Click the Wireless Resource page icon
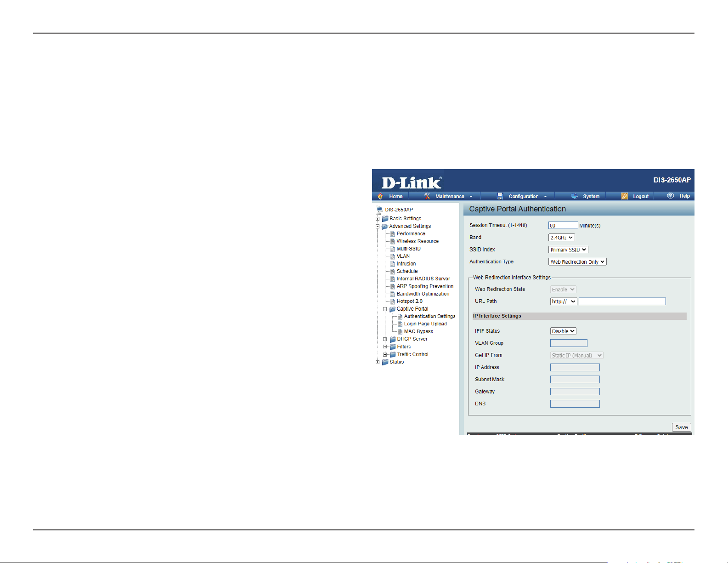Viewport: 728px width, 563px height. pos(393,241)
